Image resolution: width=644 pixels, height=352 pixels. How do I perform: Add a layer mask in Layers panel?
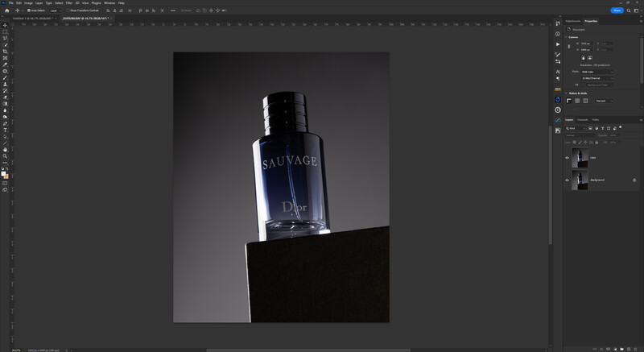[609, 349]
